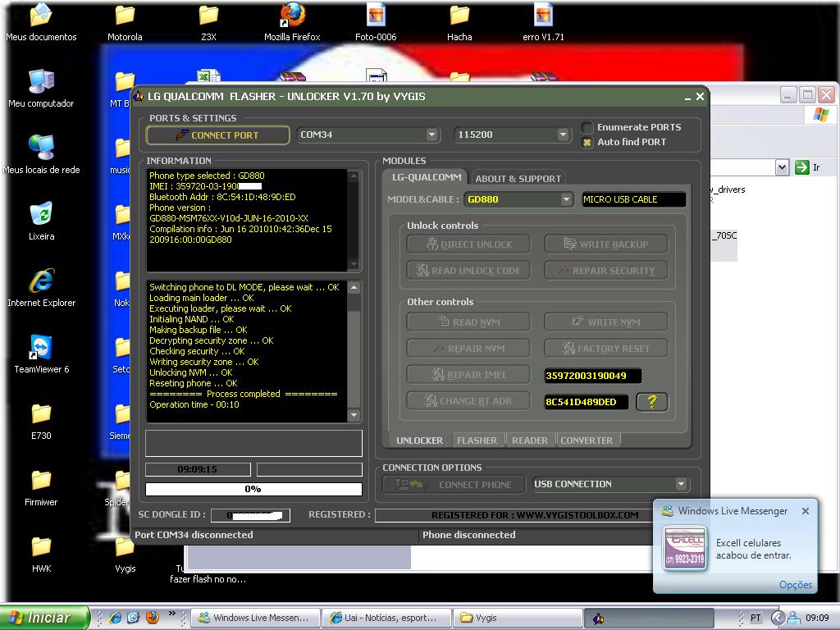Click FACTORY RESET button
Viewport: 840px width, 630px height.
click(x=606, y=349)
